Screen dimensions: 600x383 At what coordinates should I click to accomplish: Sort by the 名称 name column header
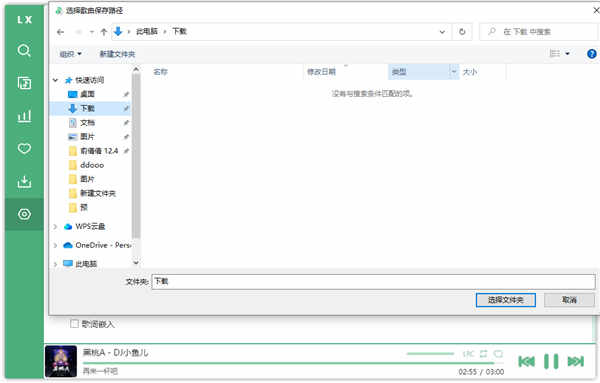pyautogui.click(x=160, y=72)
